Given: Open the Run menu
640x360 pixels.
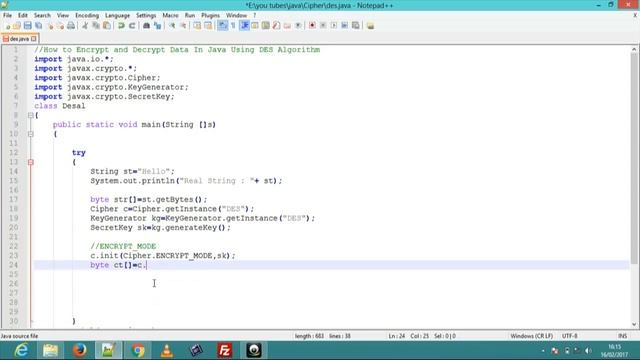Looking at the screenshot, I should tap(190, 16).
